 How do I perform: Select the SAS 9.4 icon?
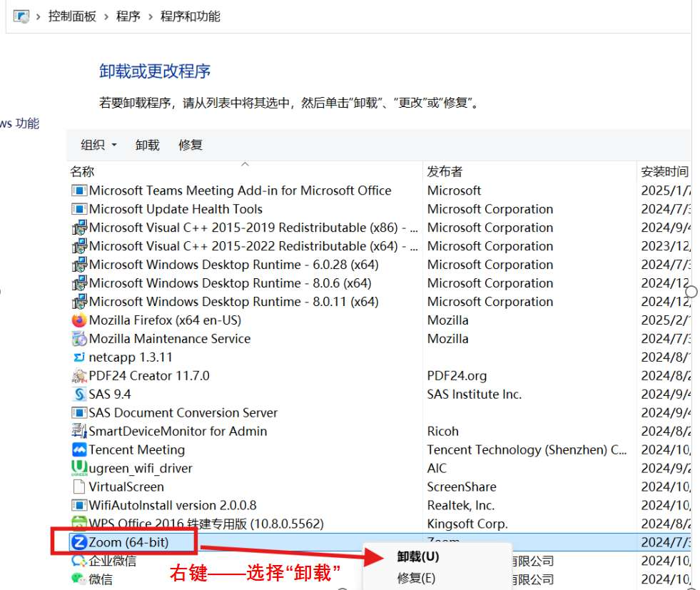click(x=79, y=394)
